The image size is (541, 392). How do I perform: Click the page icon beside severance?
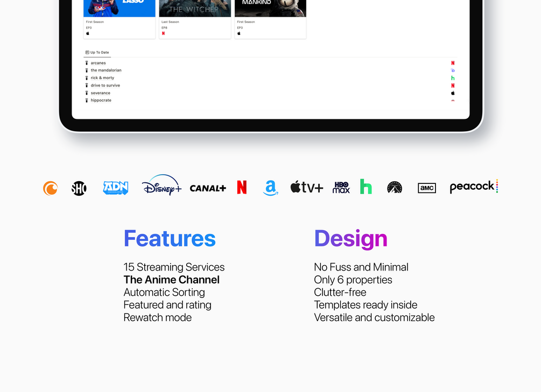tap(87, 93)
